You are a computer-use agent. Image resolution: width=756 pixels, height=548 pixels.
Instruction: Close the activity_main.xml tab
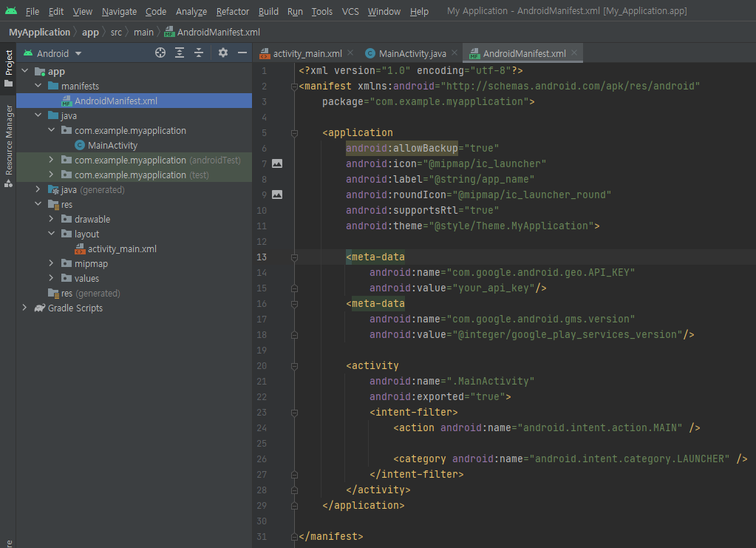(350, 53)
